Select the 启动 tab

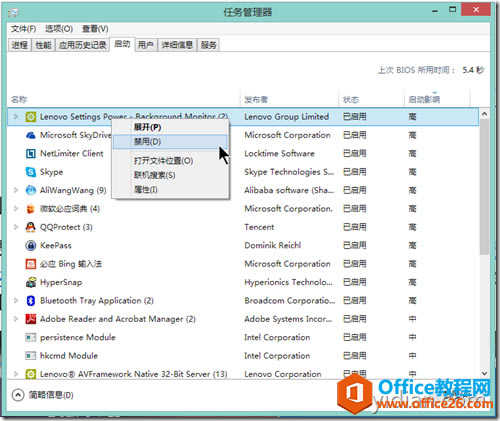tap(122, 44)
